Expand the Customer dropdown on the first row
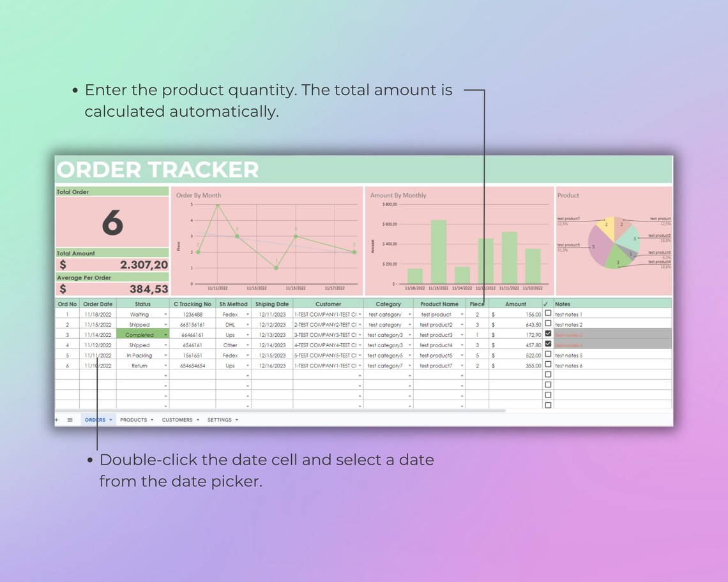Screen dimensions: 728x582 tap(360, 314)
